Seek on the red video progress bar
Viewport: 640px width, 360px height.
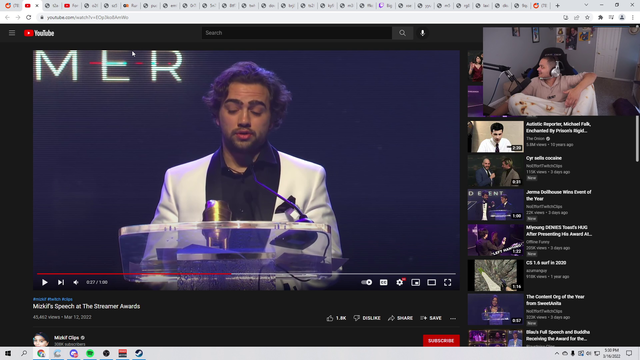tap(246, 274)
